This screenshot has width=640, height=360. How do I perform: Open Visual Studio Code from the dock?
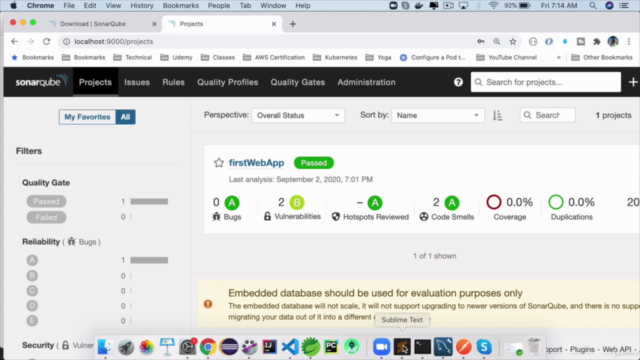(x=290, y=347)
